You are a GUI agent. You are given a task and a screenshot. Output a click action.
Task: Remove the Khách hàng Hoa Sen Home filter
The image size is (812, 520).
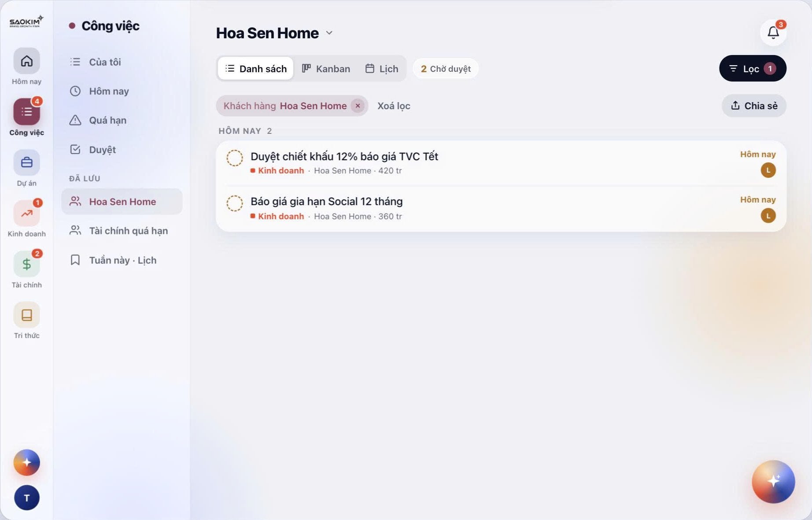click(358, 106)
